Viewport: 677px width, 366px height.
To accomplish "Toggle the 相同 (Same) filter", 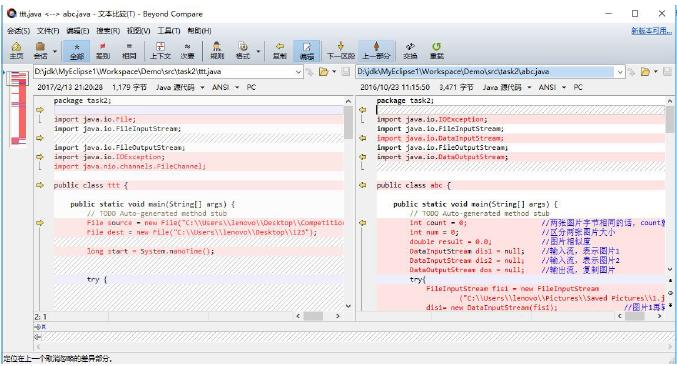I will [129, 50].
